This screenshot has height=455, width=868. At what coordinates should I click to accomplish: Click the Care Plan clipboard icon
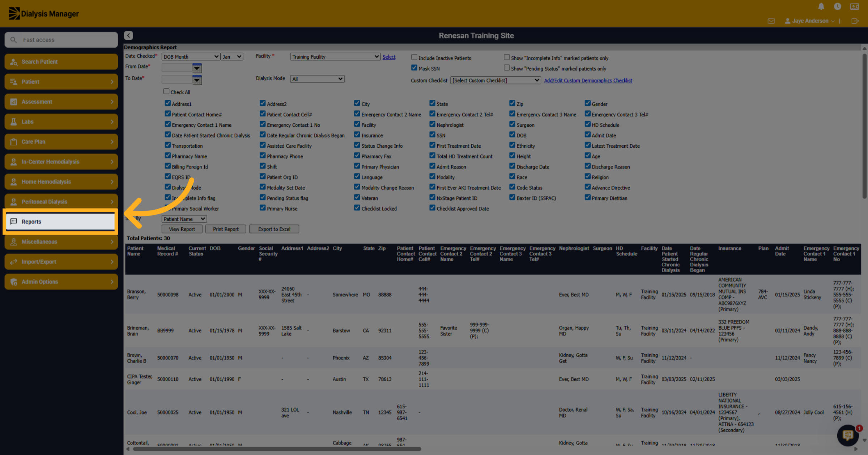pos(14,142)
